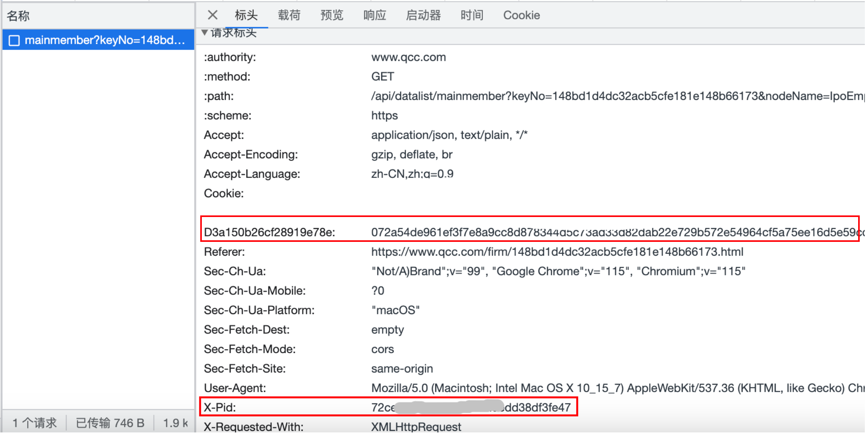Click the document icon beside mainmember request

click(x=14, y=41)
